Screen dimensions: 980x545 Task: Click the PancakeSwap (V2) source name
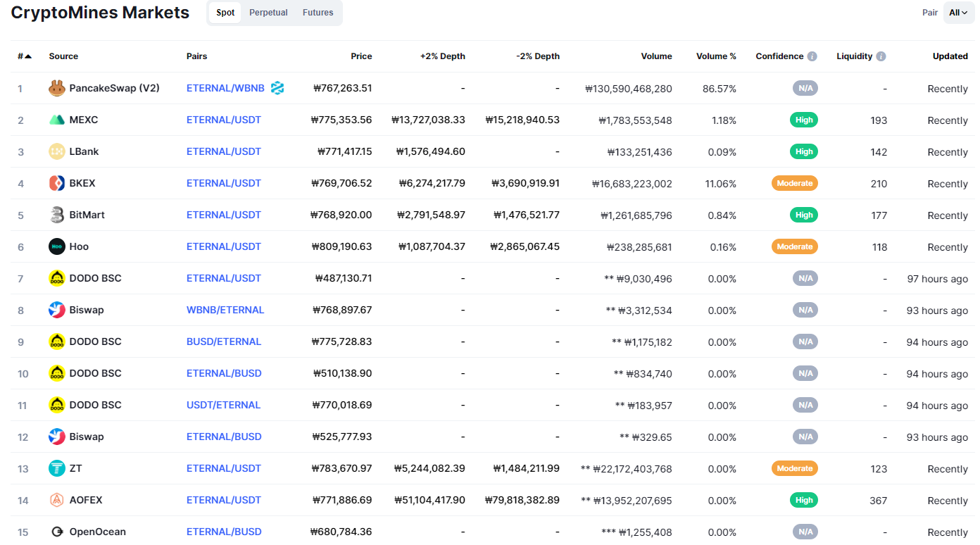(x=115, y=88)
